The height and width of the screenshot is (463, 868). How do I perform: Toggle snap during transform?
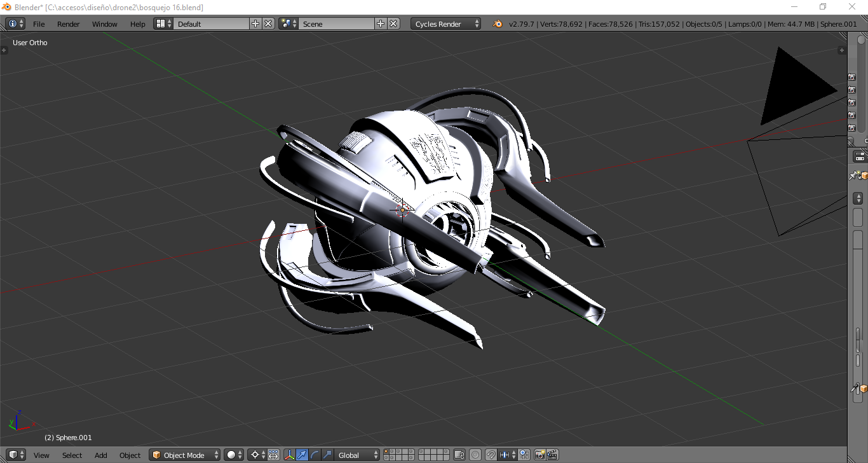click(x=491, y=455)
